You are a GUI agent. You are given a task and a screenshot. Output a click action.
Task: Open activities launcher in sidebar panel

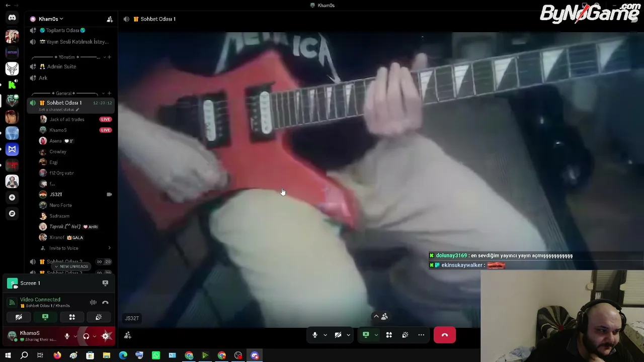[72, 317]
